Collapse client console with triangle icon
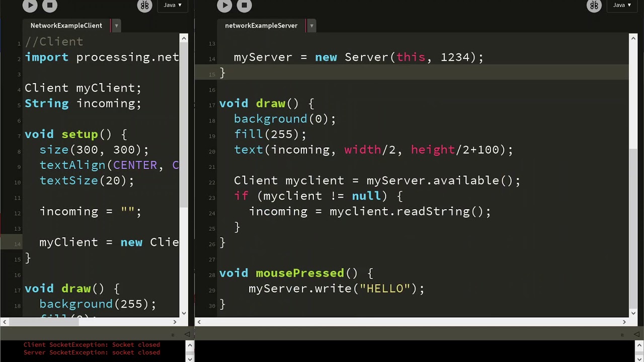644x362 pixels. click(x=187, y=334)
